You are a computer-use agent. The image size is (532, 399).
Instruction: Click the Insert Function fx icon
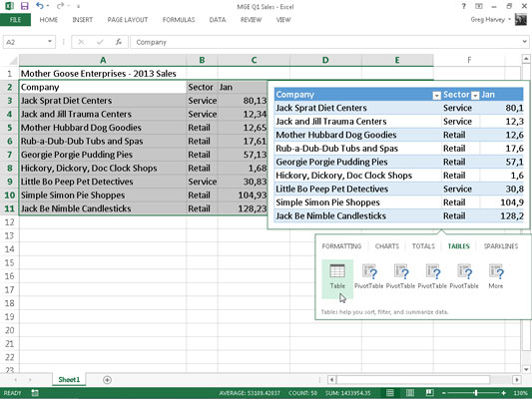point(119,42)
